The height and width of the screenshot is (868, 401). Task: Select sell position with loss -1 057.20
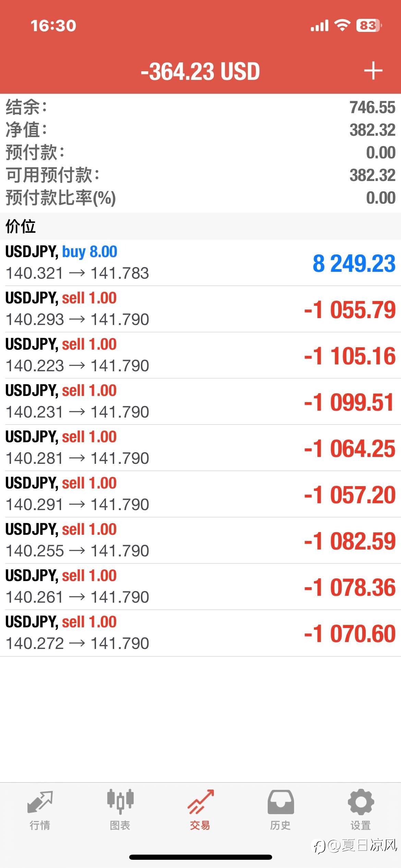(200, 494)
